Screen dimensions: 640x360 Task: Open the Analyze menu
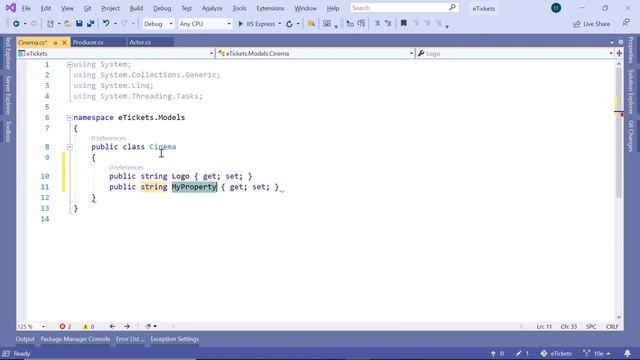click(x=212, y=8)
